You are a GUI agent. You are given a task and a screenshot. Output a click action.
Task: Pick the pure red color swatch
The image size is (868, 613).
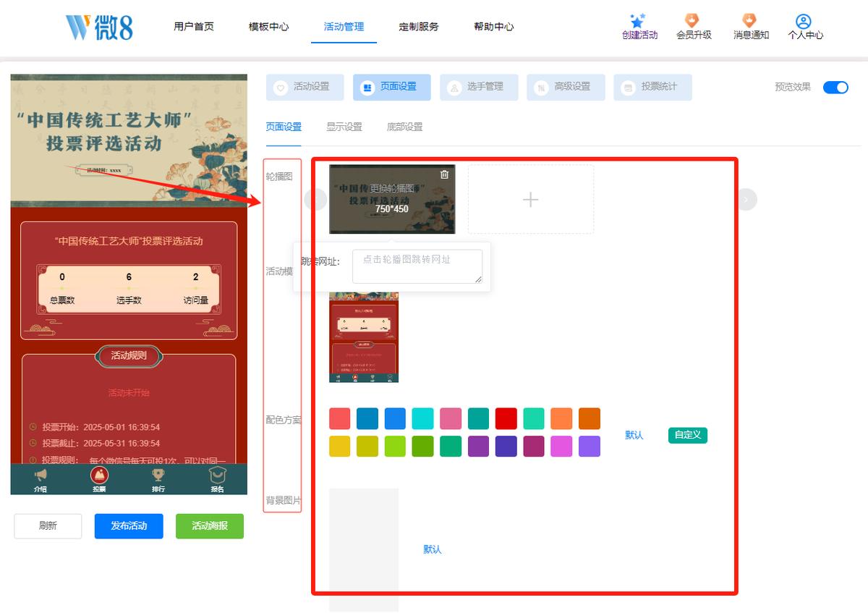(x=506, y=418)
